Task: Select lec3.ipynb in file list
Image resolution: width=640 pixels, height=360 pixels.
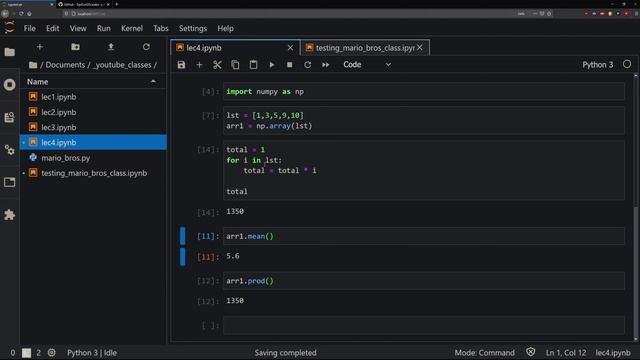Action: pos(93,127)
